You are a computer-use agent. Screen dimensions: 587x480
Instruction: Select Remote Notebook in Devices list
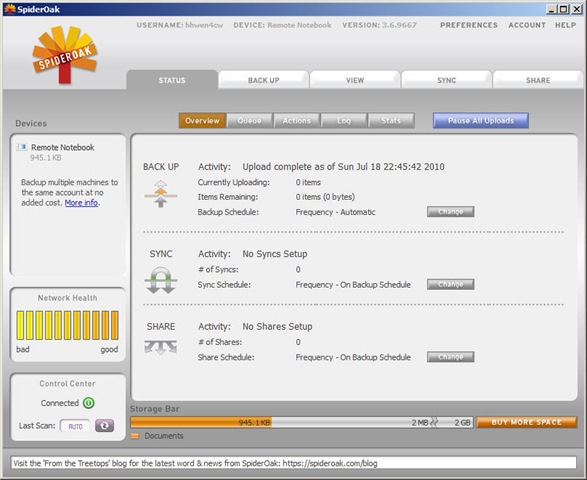click(x=63, y=147)
